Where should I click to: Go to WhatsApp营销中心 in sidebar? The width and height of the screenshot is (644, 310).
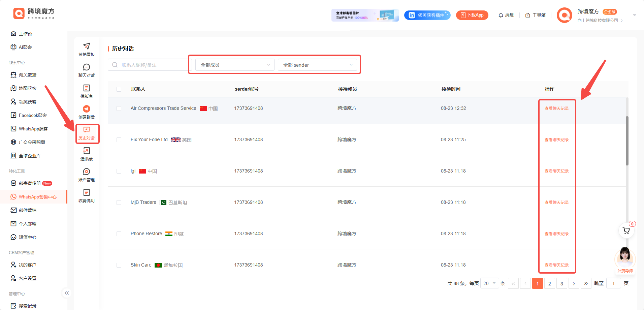(x=37, y=197)
